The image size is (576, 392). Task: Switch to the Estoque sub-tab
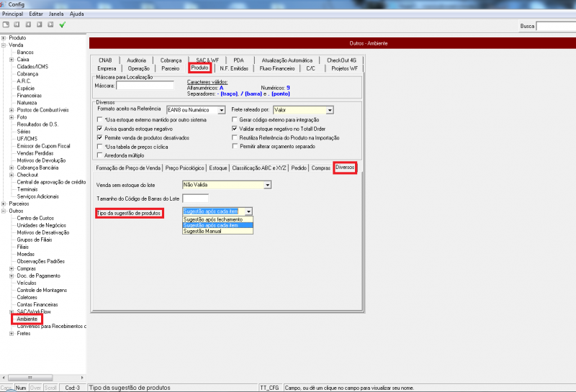(217, 168)
